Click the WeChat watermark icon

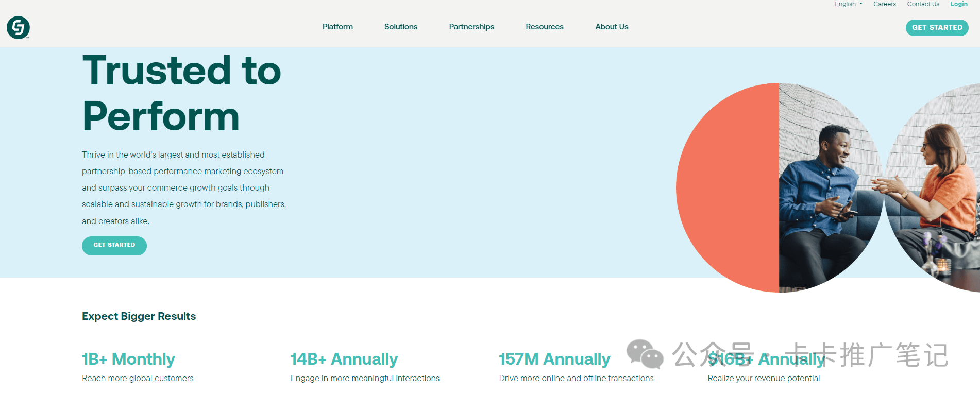point(645,354)
